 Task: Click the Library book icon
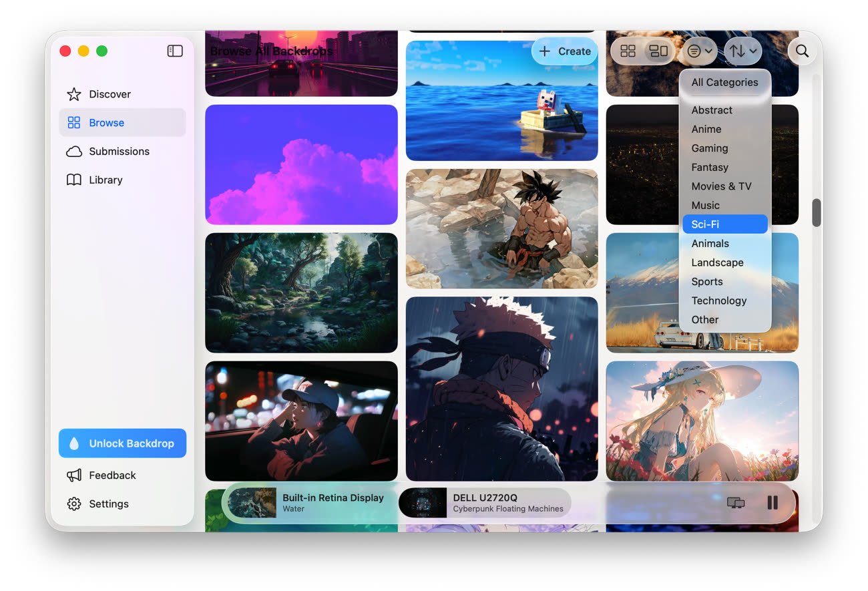point(74,180)
